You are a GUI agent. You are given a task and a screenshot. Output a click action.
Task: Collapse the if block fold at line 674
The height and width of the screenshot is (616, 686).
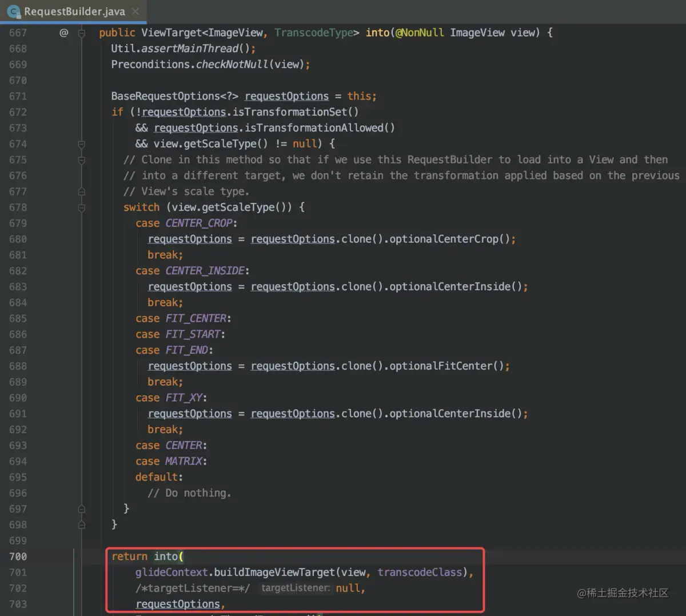[x=82, y=144]
